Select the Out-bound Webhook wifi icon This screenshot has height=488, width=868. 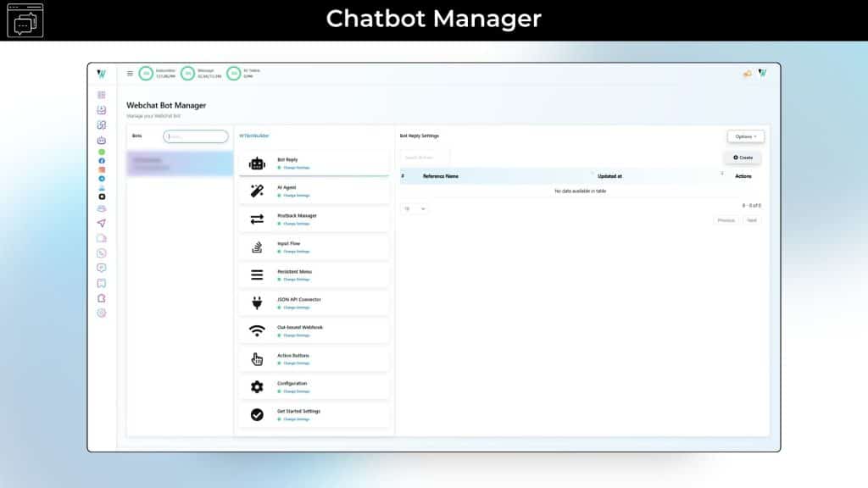click(x=257, y=330)
